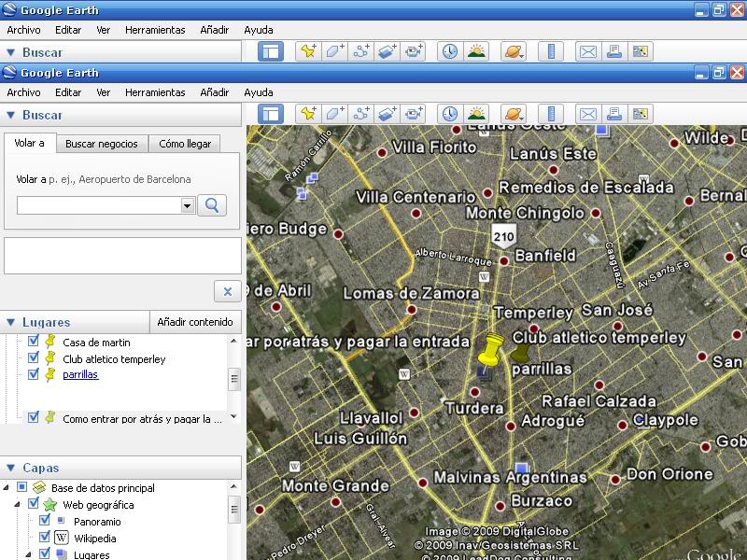Select the Volar a tab
Viewport: 747px width, 560px height.
click(30, 143)
